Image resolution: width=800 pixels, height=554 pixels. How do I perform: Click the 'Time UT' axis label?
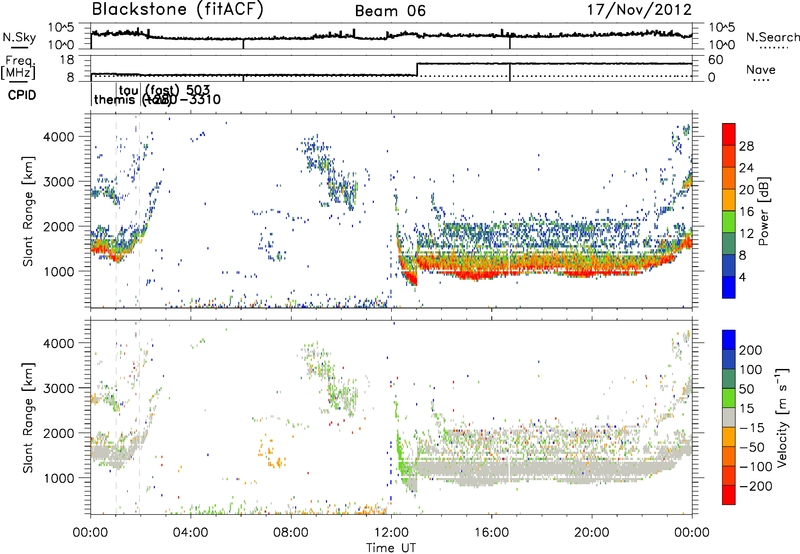point(391,548)
